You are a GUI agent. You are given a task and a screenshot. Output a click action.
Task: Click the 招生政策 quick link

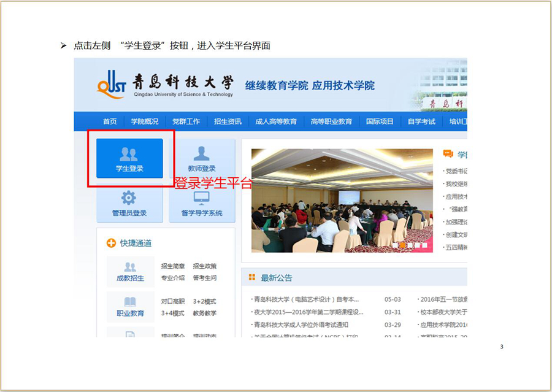tap(204, 266)
